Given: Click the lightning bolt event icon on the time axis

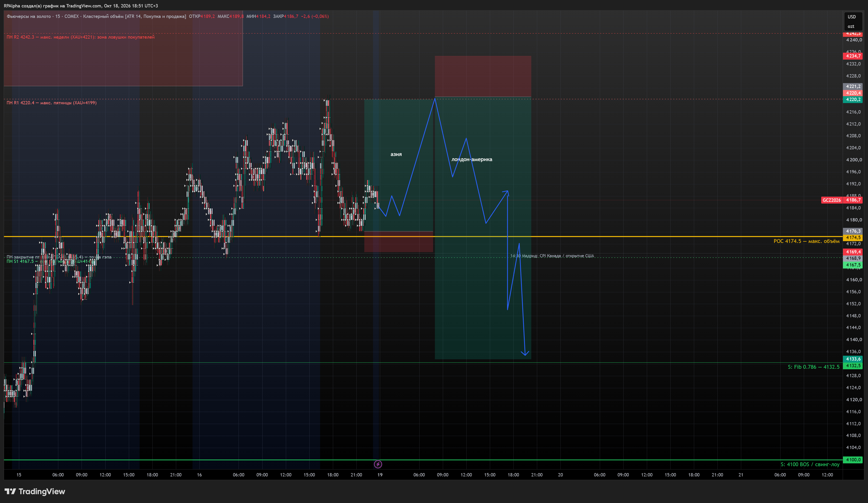Looking at the screenshot, I should click(378, 464).
